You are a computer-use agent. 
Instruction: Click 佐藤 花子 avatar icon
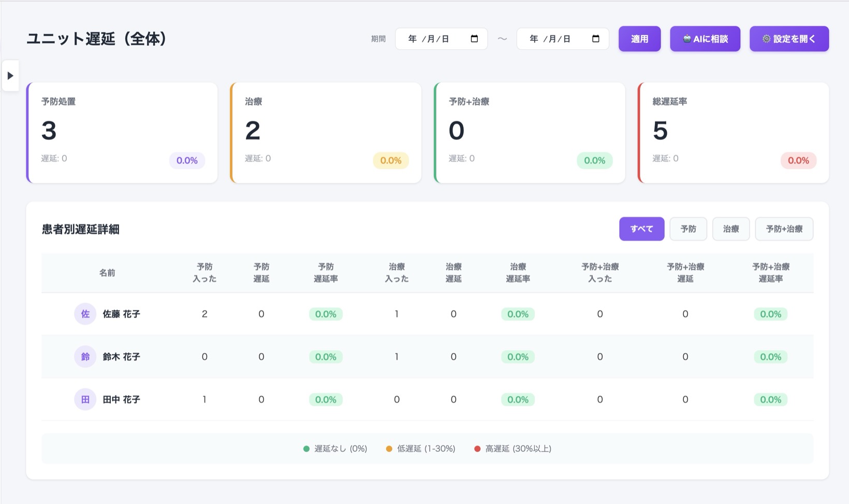(x=85, y=314)
